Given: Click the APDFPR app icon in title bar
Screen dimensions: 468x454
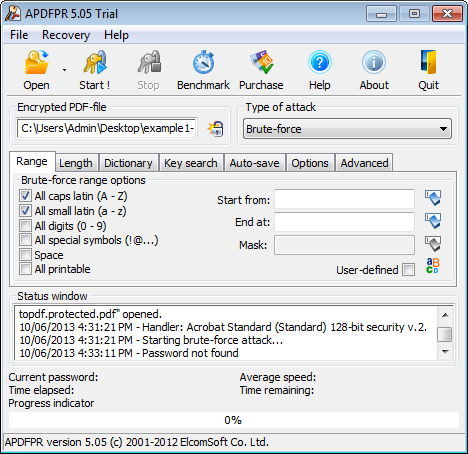Looking at the screenshot, I should (14, 14).
